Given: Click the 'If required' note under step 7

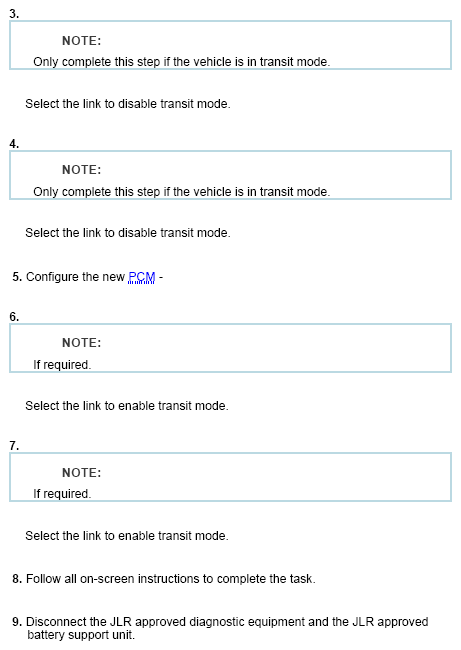Looking at the screenshot, I should (x=62, y=494).
